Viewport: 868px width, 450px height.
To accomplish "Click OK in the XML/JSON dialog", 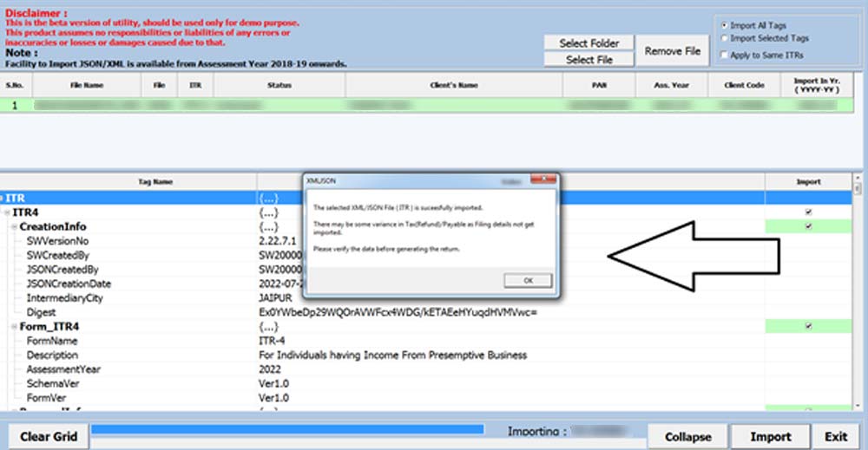I will (526, 280).
